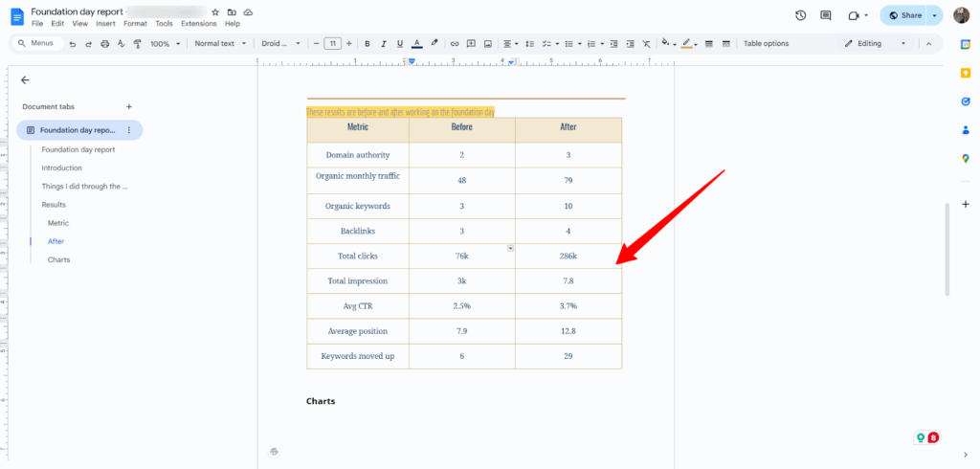
Task: Click the Share button
Action: coord(904,15)
